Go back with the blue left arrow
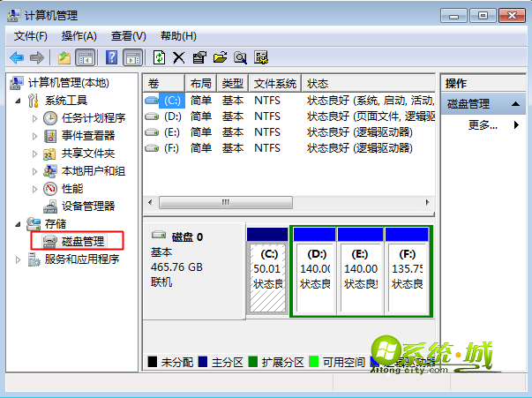 17,58
